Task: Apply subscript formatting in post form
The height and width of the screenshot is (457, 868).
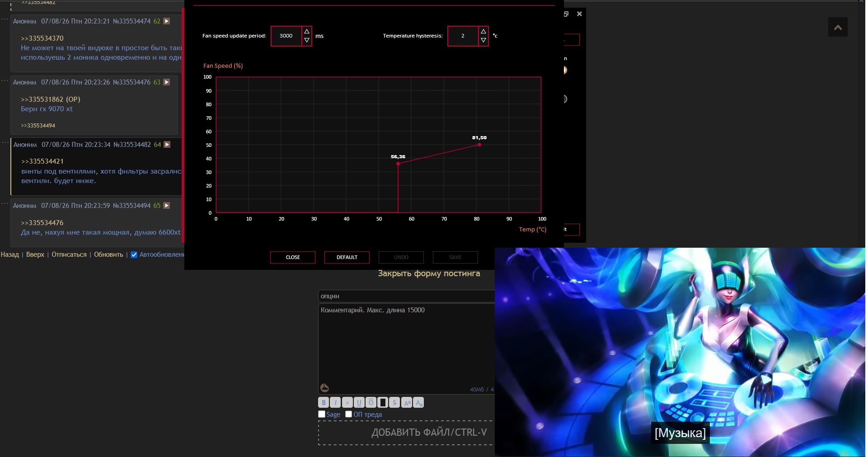Action: (x=418, y=402)
